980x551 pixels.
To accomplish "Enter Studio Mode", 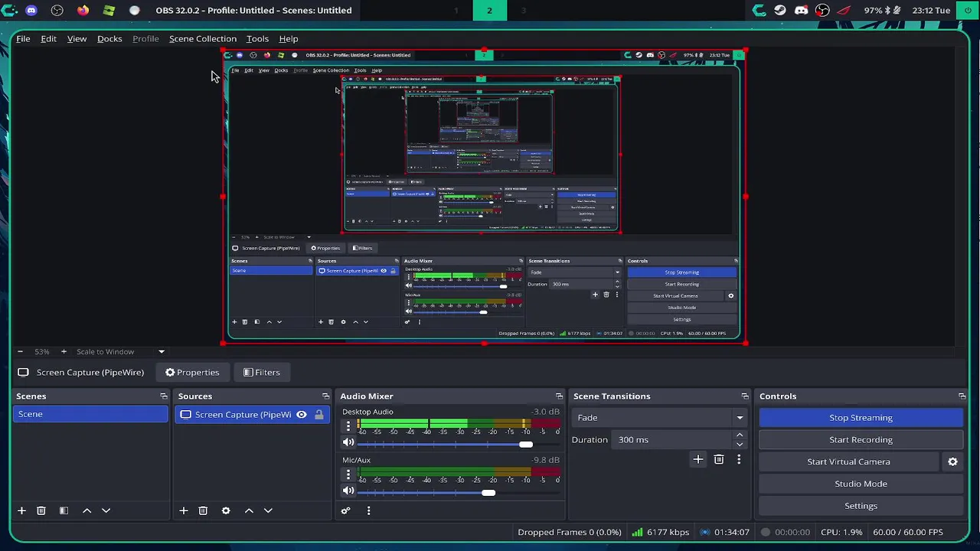I will (861, 484).
